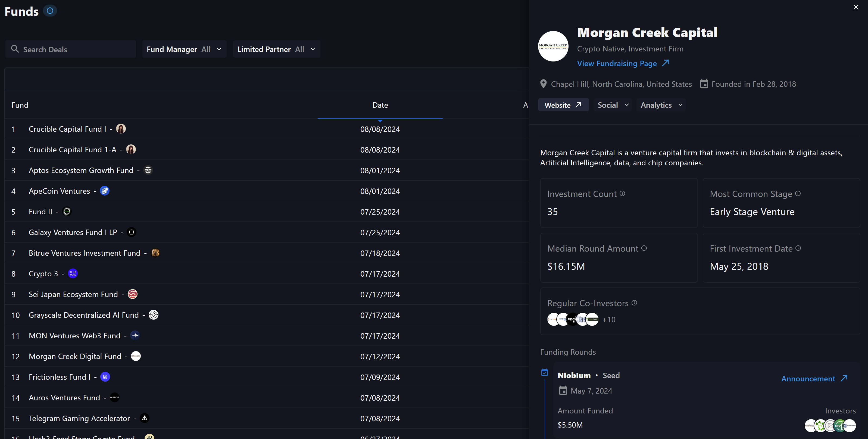Click the 07/18/2024 date cell
The height and width of the screenshot is (439, 868).
(380, 253)
